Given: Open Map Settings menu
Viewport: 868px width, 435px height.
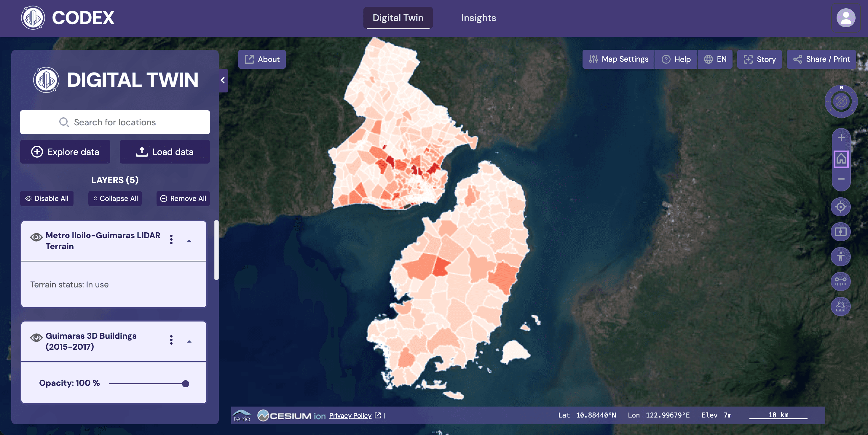Looking at the screenshot, I should coord(618,59).
